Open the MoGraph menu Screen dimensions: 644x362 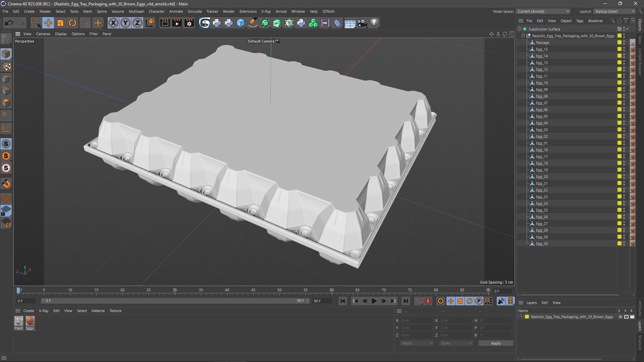coord(136,11)
